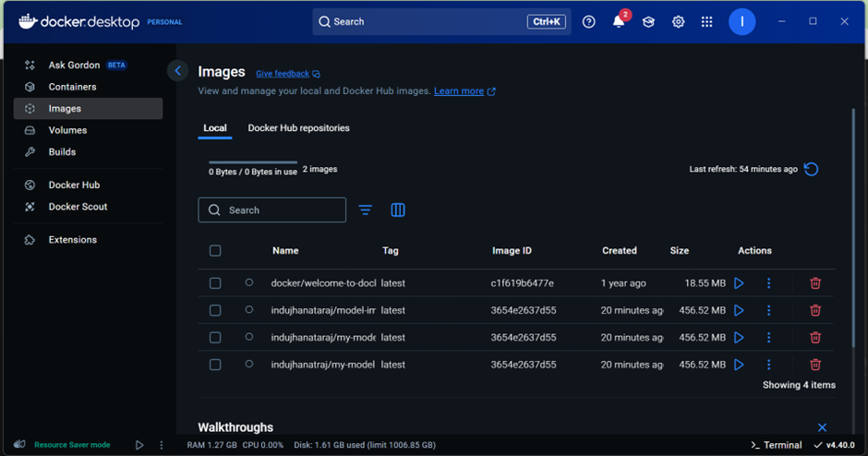Go to Containers in sidebar
The width and height of the screenshot is (868, 456).
click(x=88, y=87)
